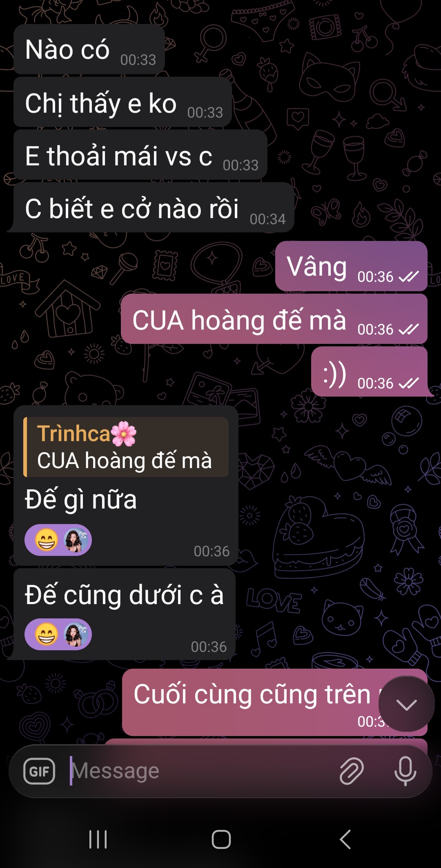Screen dimensions: 441x868
Task: Focus the Message text field
Action: pos(200,771)
